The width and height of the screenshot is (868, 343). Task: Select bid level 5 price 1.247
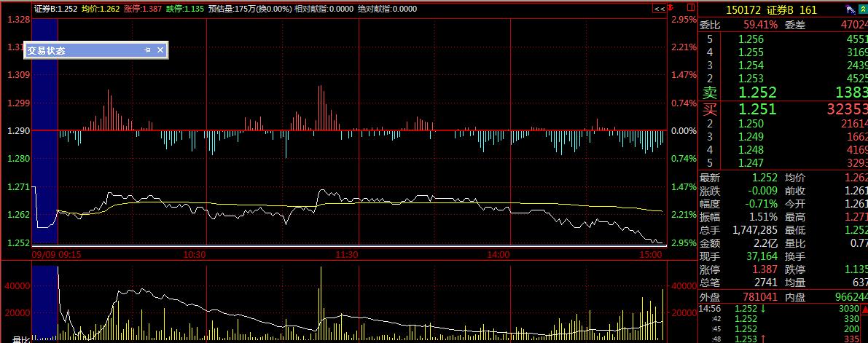pos(751,162)
